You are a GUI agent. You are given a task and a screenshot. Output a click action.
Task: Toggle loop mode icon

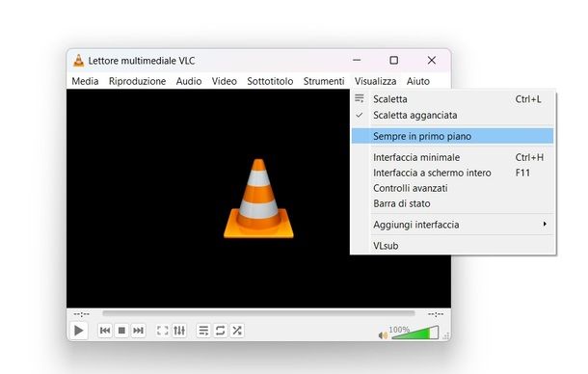[220, 331]
